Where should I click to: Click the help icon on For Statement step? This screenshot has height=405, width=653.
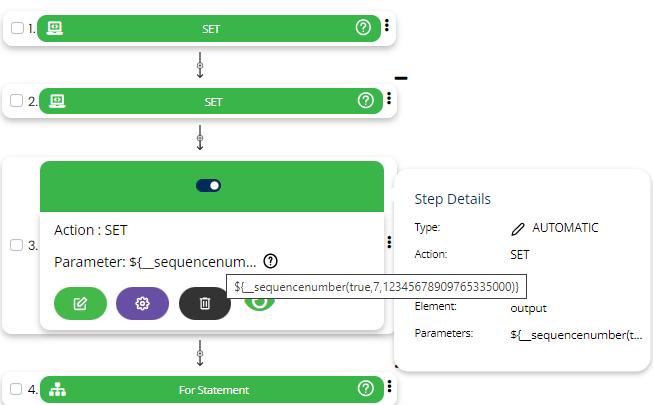(364, 389)
